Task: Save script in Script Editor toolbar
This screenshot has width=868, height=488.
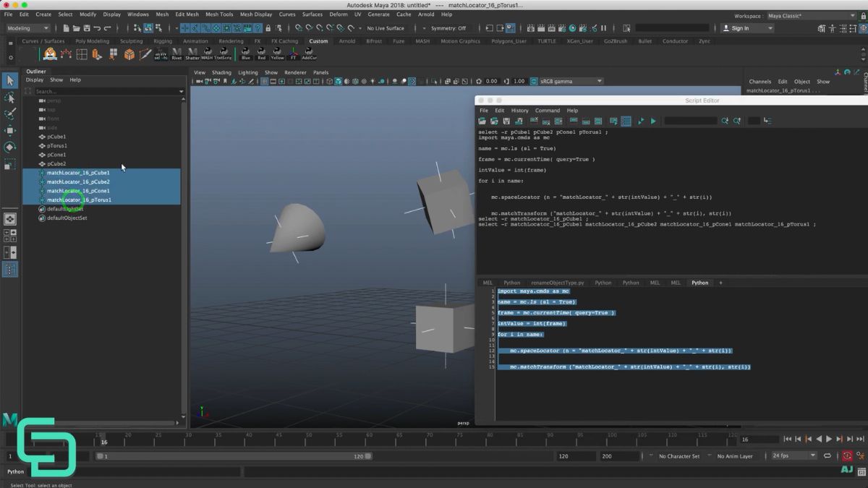Action: pos(506,121)
